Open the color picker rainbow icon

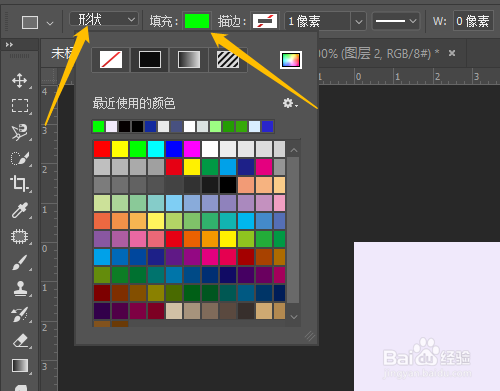[x=291, y=60]
